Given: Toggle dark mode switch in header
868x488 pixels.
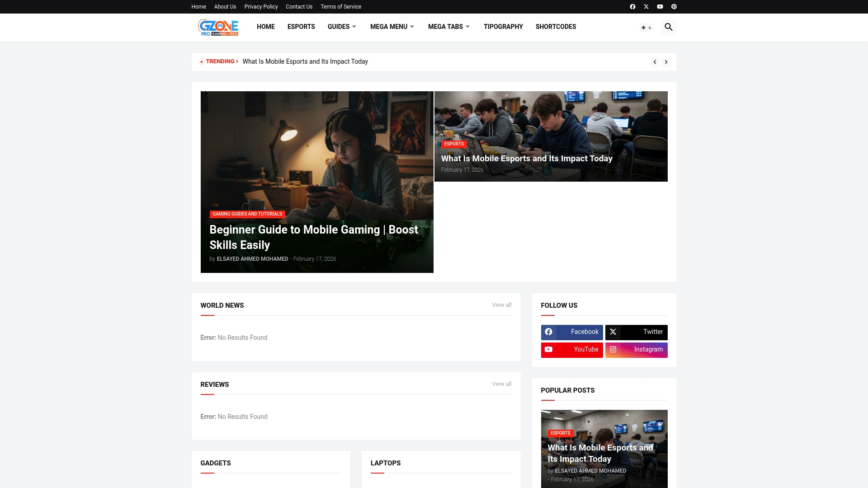Looking at the screenshot, I should [646, 28].
